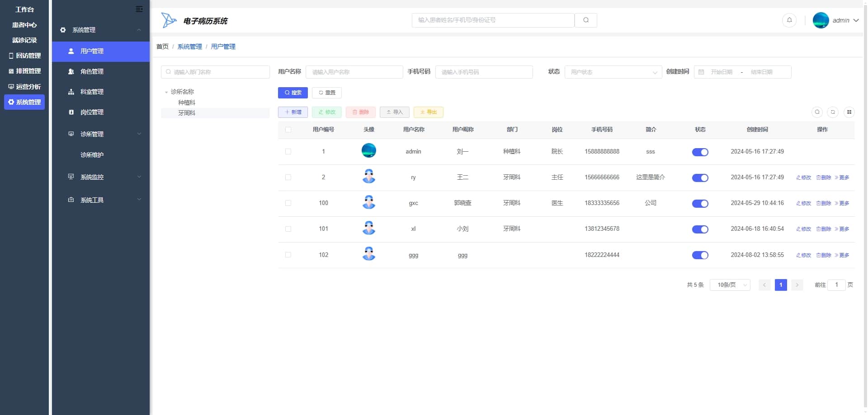Image resolution: width=868 pixels, height=415 pixels.
Task: Open the admin account dropdown
Action: 836,20
